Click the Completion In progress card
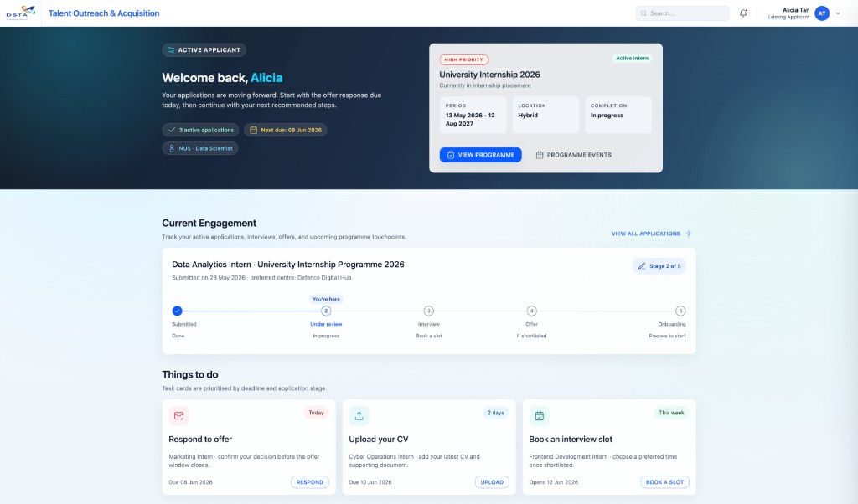The image size is (858, 504). [618, 115]
